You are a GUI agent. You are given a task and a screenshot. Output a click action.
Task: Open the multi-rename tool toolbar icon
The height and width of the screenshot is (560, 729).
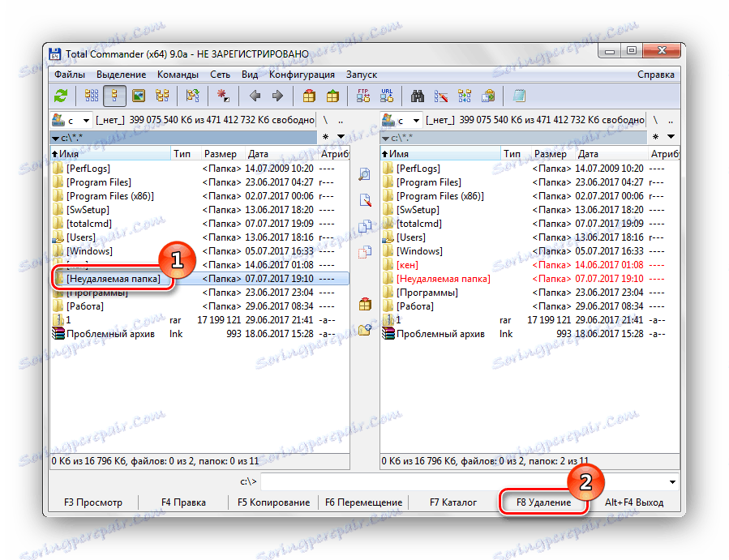tap(441, 96)
